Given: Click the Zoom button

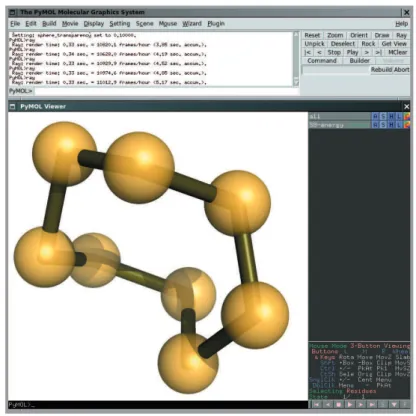Looking at the screenshot, I should pyautogui.click(x=335, y=35).
